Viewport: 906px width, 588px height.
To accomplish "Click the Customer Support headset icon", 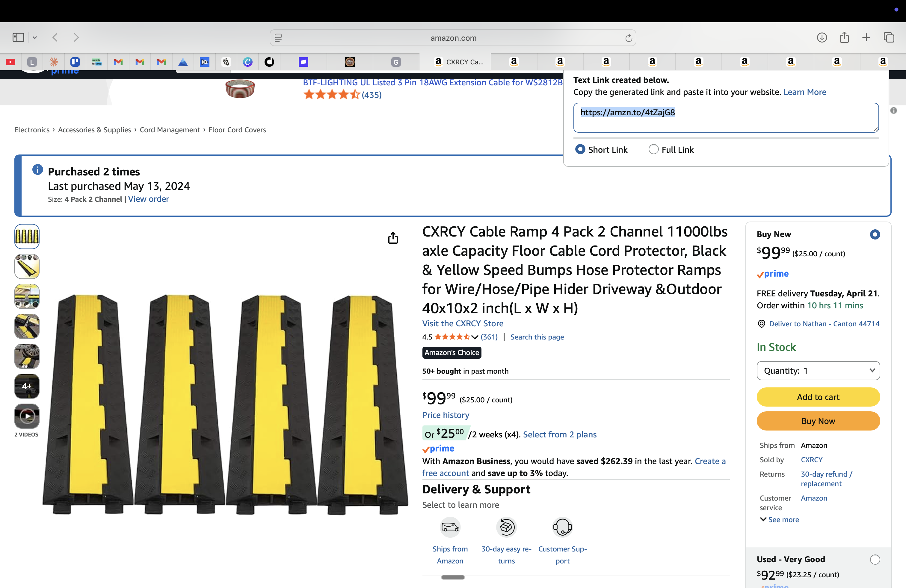I will [562, 527].
